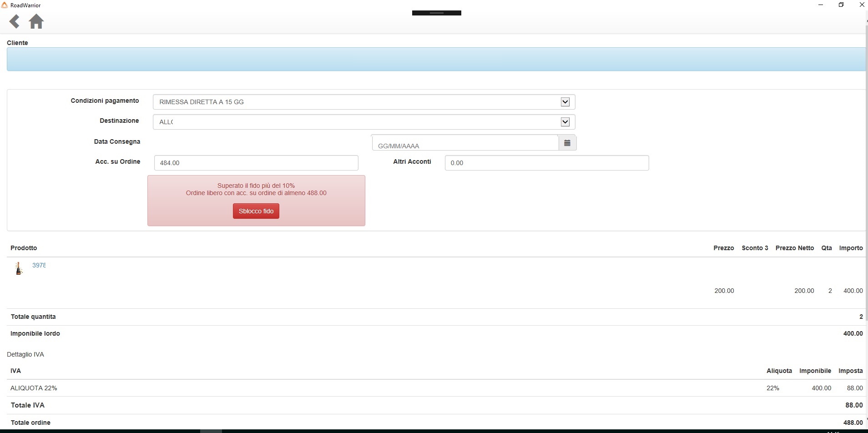Go back using the left arrow icon
This screenshot has width=868, height=433.
(x=15, y=21)
